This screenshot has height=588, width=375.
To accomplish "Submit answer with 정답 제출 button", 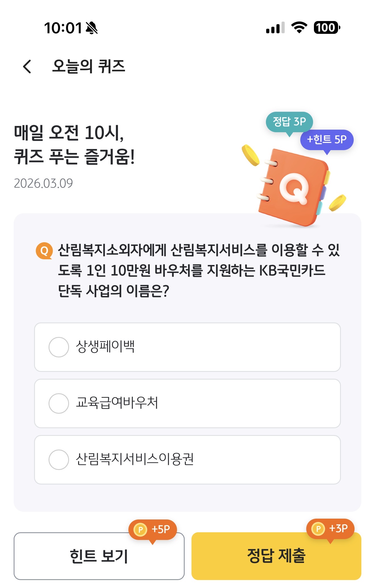I will click(x=276, y=556).
